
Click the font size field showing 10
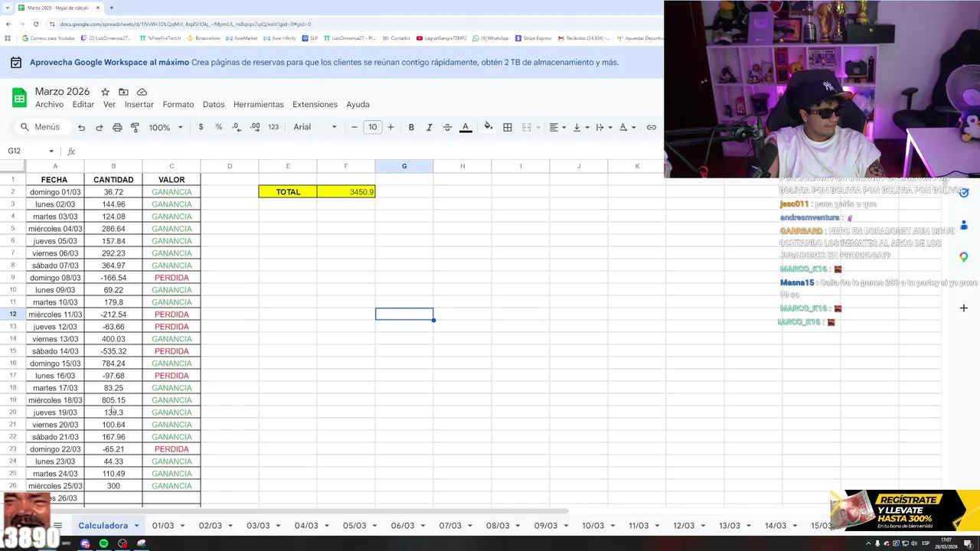click(x=372, y=127)
